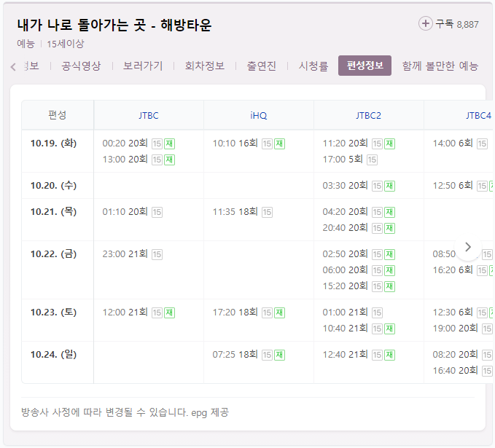Open the 함께 볼만한 예능 tab
Screen dimensions: 495x448
pyautogui.click(x=440, y=66)
